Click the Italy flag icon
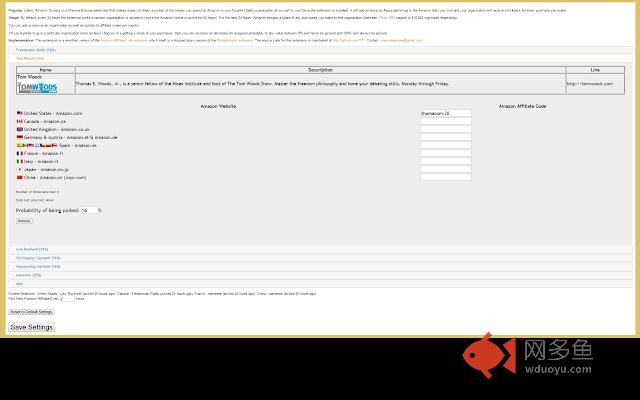640x400 pixels. tap(20, 161)
